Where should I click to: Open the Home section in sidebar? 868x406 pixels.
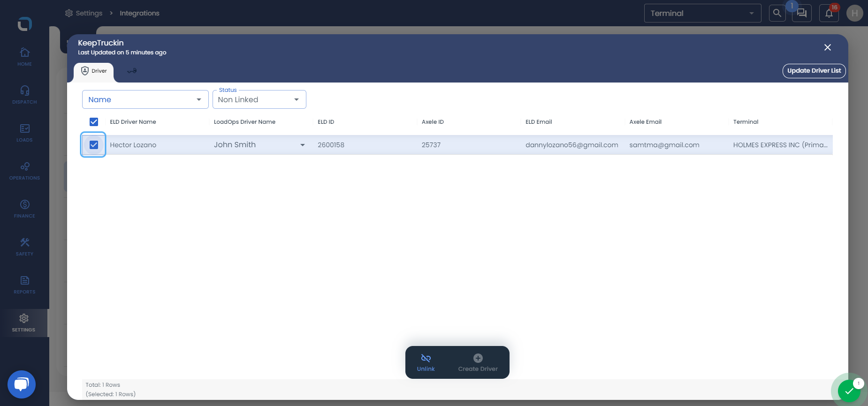click(24, 57)
